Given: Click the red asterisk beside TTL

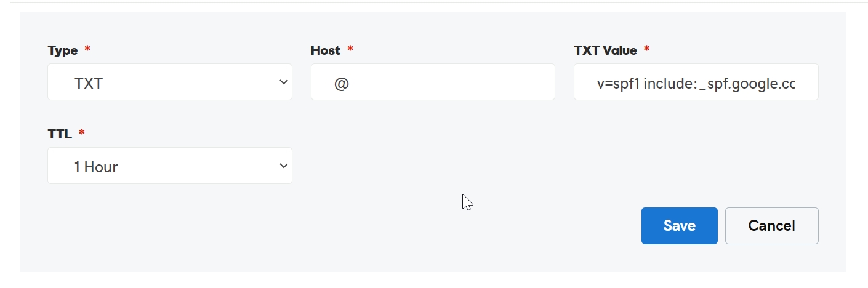Looking at the screenshot, I should coord(82,132).
